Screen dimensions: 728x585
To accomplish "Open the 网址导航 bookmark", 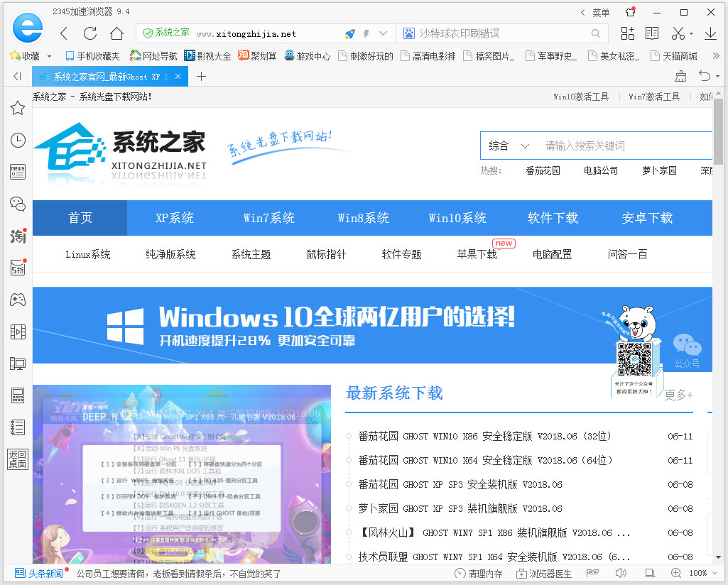I will 153,56.
